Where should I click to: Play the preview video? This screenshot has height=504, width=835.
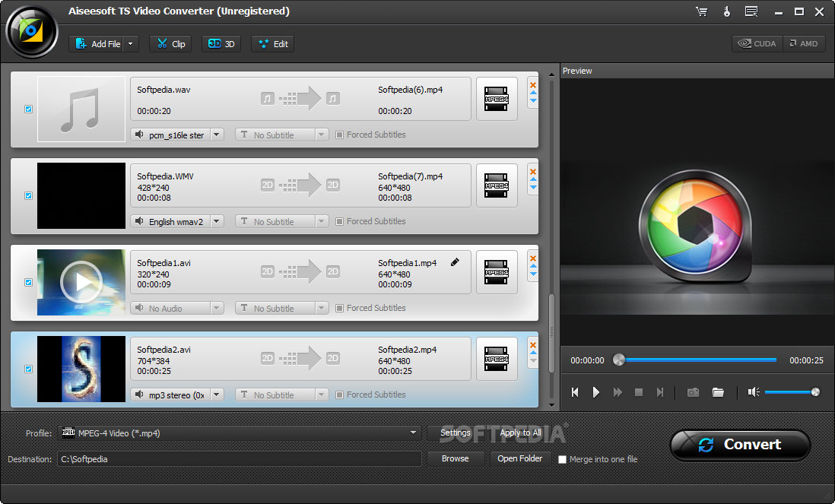tap(596, 392)
